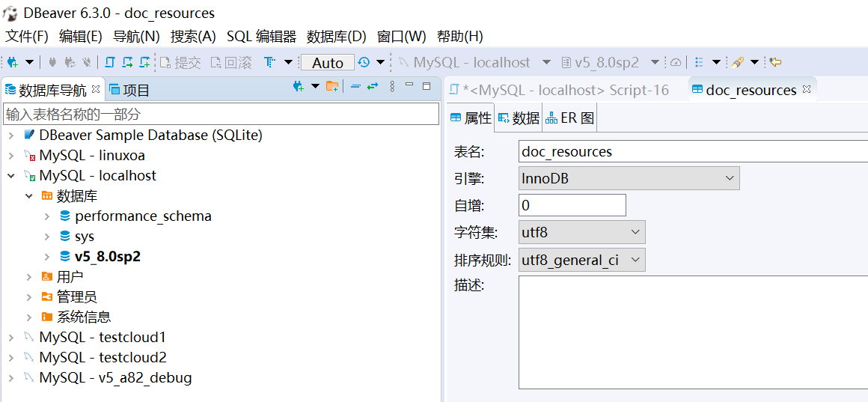
Task: Open the 数据库(D) menu
Action: 337,37
